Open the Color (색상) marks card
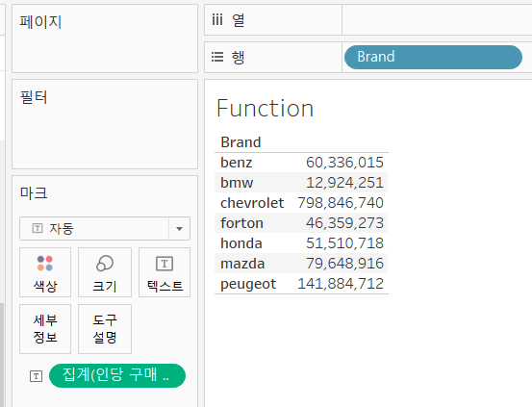Screen dimensions: 532x407 pos(45,272)
